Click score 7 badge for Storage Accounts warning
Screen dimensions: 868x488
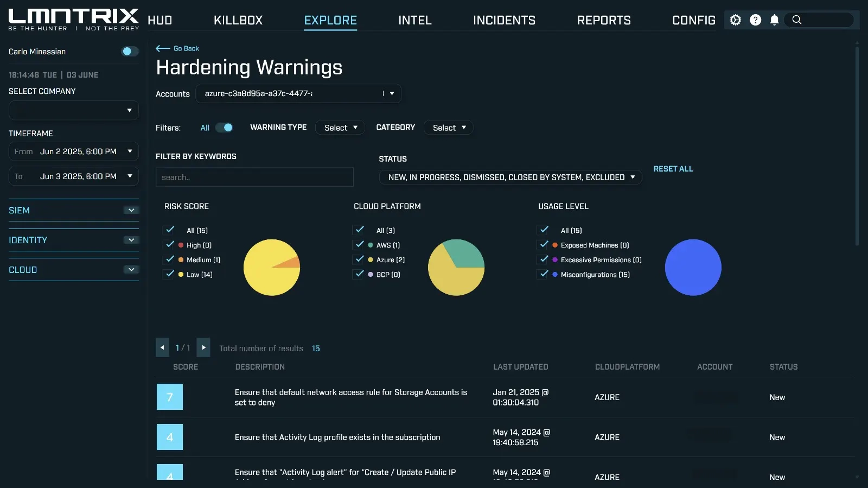pyautogui.click(x=170, y=397)
